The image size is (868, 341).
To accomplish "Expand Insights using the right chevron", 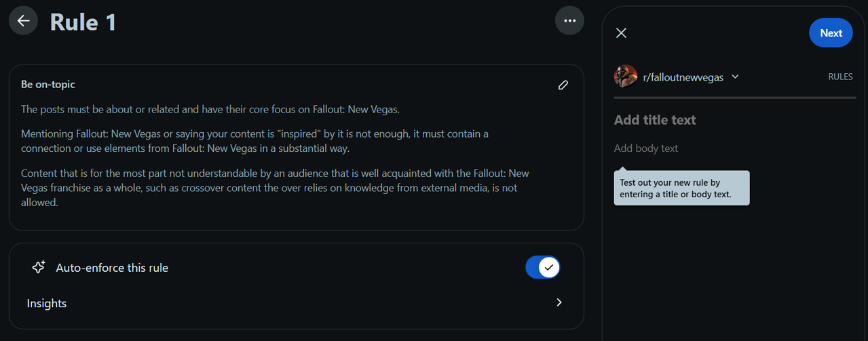I will pos(559,302).
